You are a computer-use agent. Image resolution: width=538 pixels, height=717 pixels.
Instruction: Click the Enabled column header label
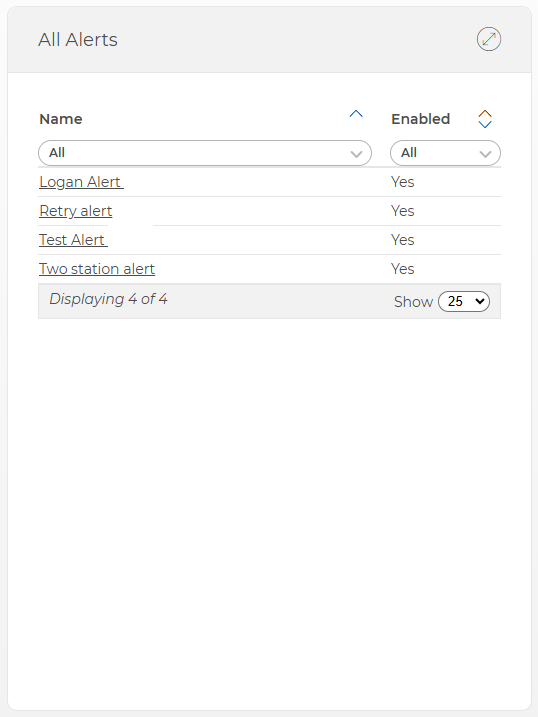(421, 119)
